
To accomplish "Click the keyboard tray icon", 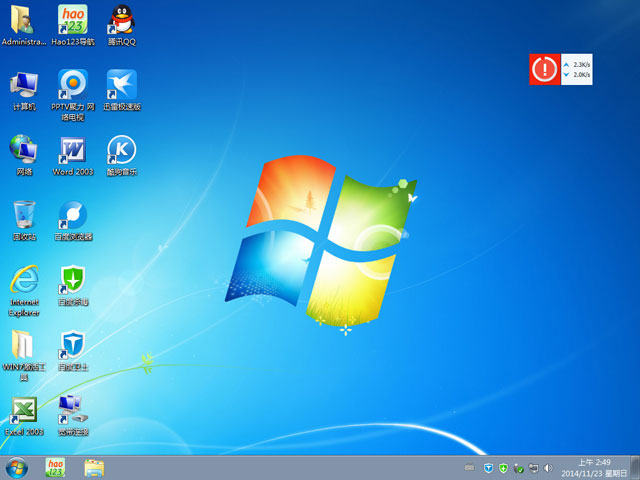I will pos(470,468).
